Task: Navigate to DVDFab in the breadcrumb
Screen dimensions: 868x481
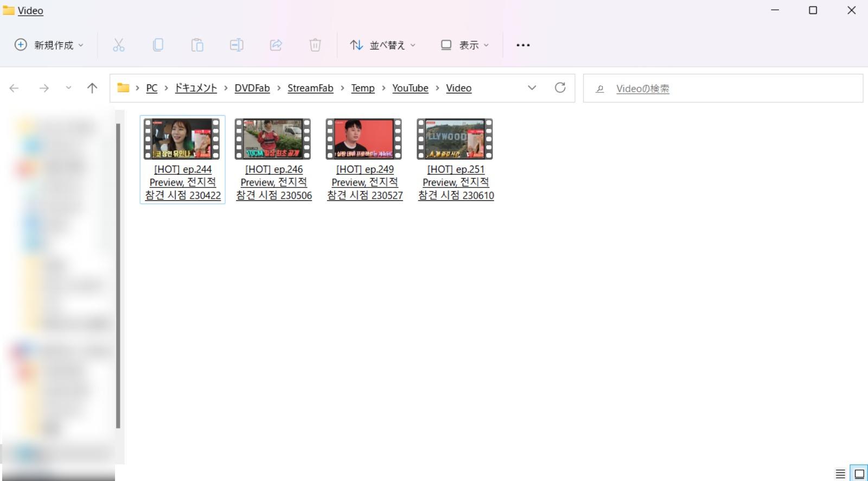Action: 252,88
